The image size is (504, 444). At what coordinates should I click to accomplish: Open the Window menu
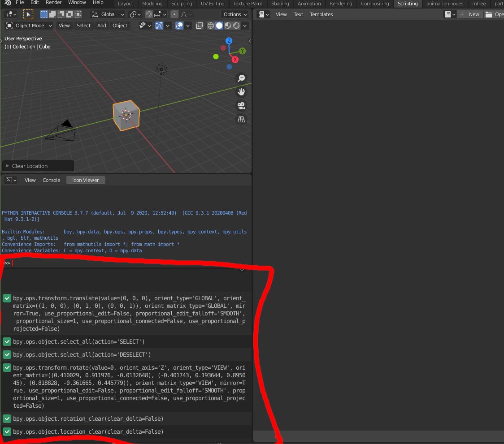77,3
